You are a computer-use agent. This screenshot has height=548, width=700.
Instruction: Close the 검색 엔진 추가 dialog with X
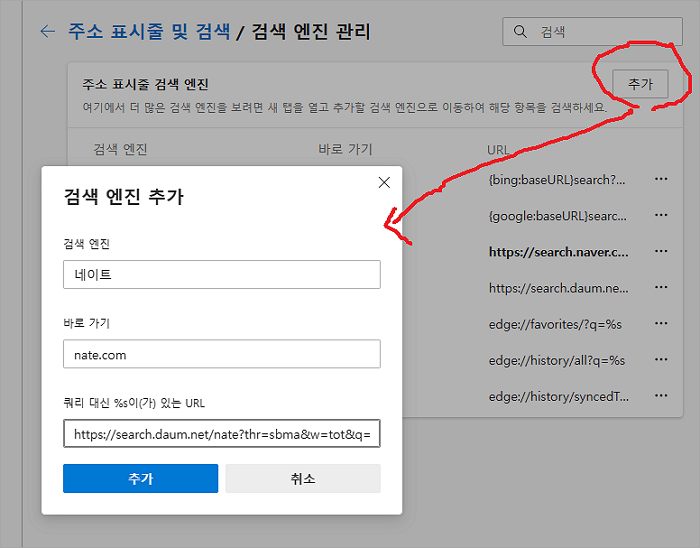coord(384,182)
